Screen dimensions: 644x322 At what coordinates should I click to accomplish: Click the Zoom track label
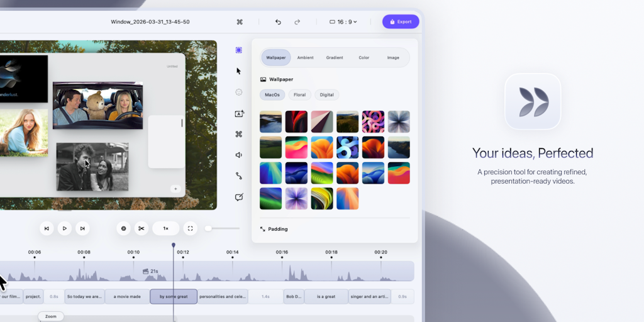51,316
